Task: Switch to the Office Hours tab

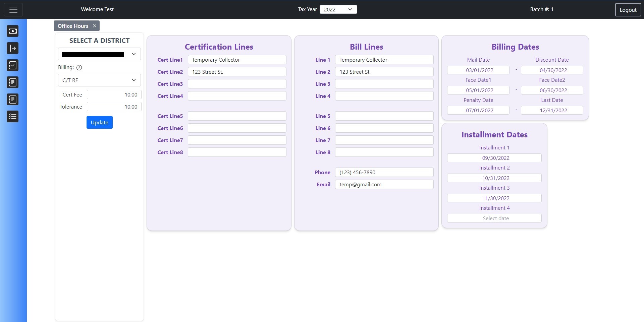Action: coord(73,26)
